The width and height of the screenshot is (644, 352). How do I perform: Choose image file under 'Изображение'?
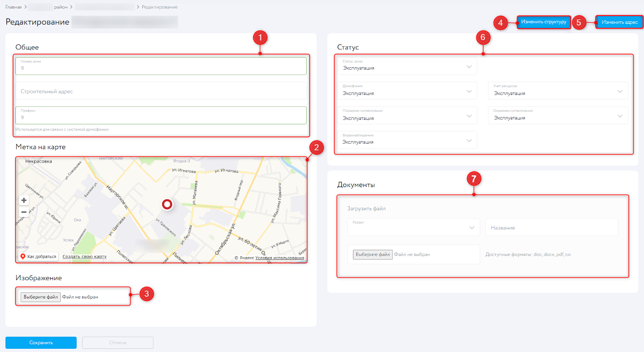(x=41, y=297)
